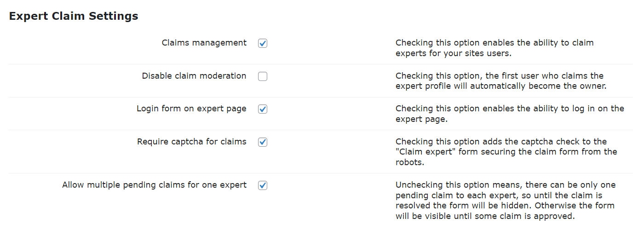Viewport: 644px width, 230px height.
Task: Click description about captcha check securing claim form
Action: pos(506,152)
